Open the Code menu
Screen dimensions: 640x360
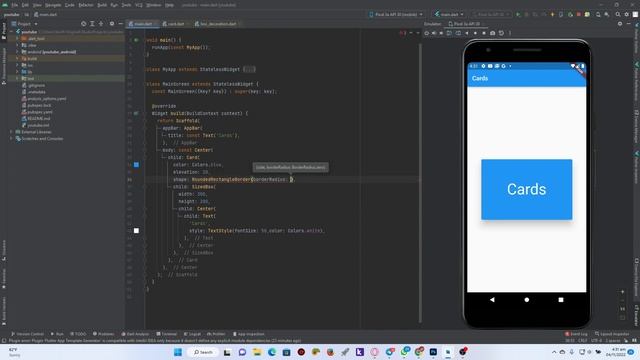pyautogui.click(x=70, y=5)
